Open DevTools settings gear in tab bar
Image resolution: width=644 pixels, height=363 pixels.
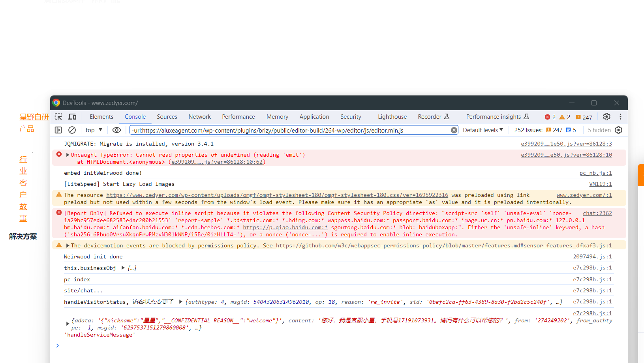(x=606, y=117)
